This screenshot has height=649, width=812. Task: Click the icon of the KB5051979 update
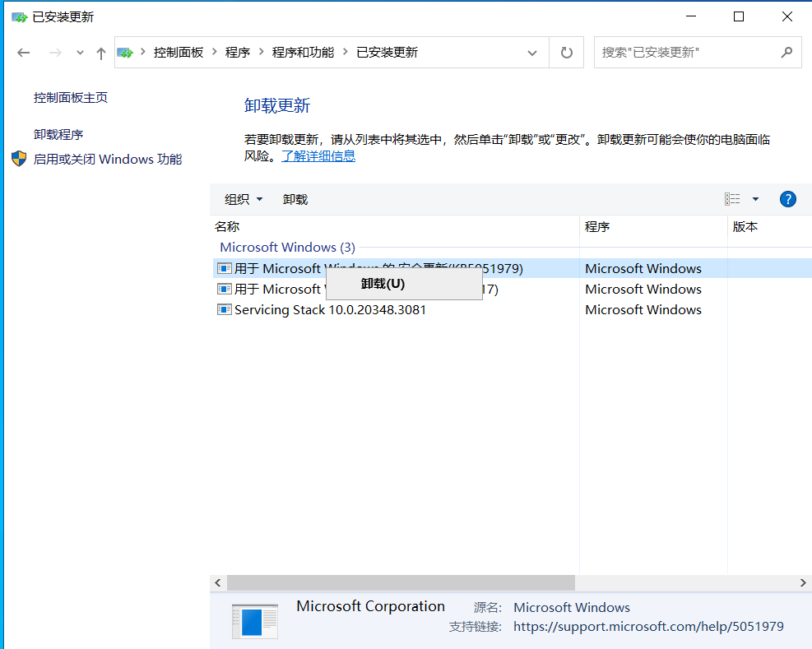pyautogui.click(x=225, y=268)
